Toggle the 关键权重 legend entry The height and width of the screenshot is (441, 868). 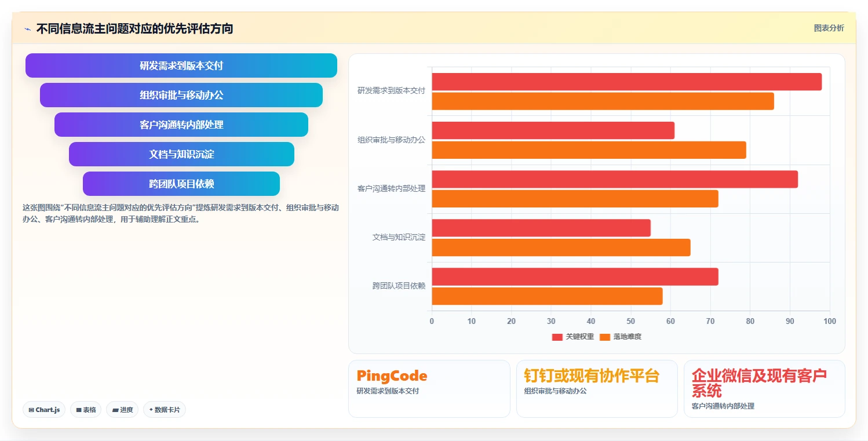pos(573,337)
